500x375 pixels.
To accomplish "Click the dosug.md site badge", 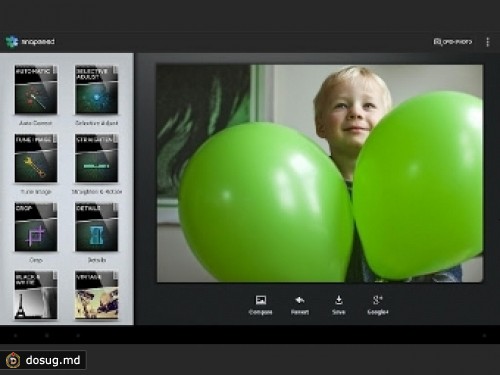I will tap(43, 360).
